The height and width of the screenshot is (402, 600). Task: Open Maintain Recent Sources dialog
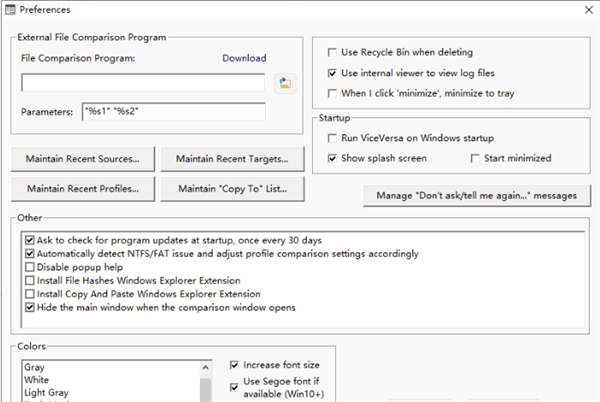[x=83, y=159]
